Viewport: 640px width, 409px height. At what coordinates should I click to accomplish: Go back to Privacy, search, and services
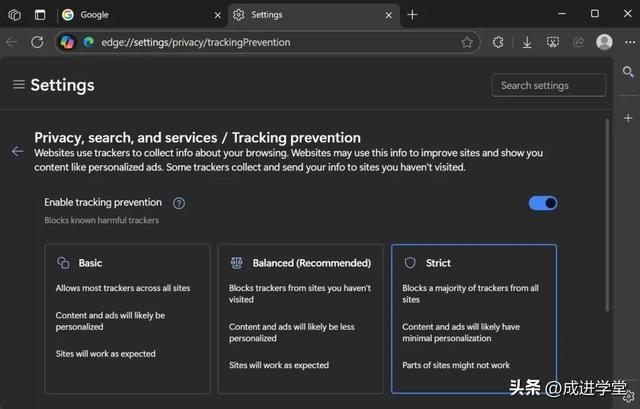(18, 151)
